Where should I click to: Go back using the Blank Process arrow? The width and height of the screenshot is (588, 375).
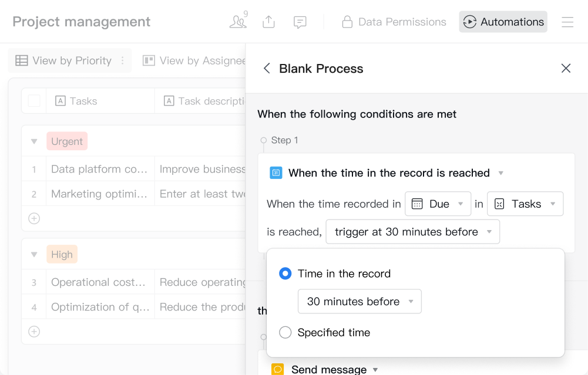click(267, 69)
